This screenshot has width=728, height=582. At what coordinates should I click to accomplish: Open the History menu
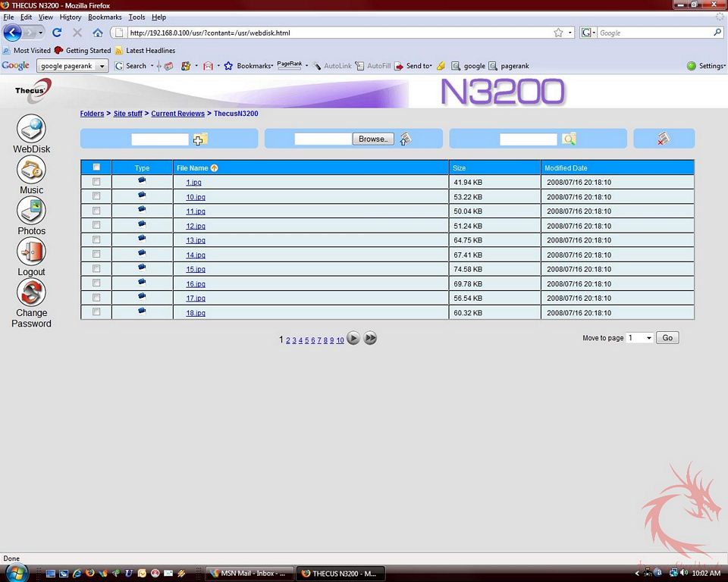tap(70, 17)
